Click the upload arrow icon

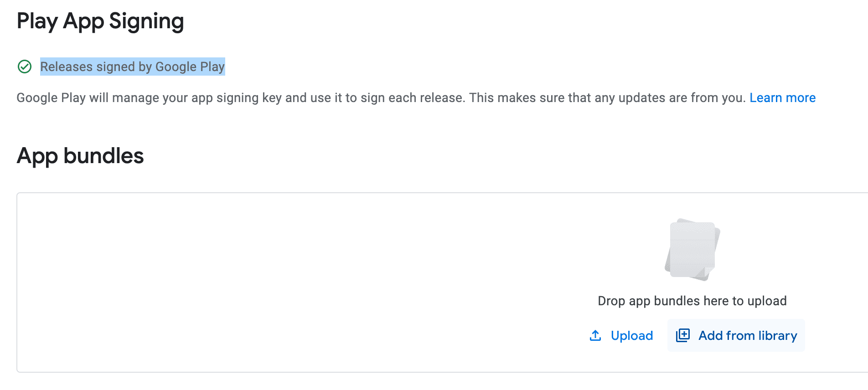pyautogui.click(x=595, y=336)
